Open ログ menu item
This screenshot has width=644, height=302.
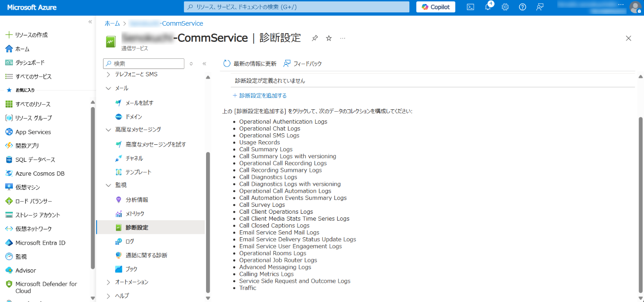click(x=124, y=241)
